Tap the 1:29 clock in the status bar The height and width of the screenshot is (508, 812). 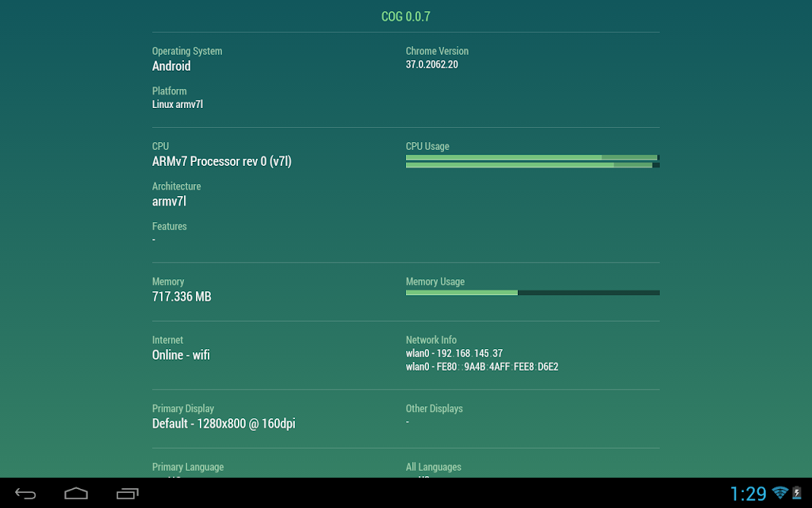pos(748,494)
